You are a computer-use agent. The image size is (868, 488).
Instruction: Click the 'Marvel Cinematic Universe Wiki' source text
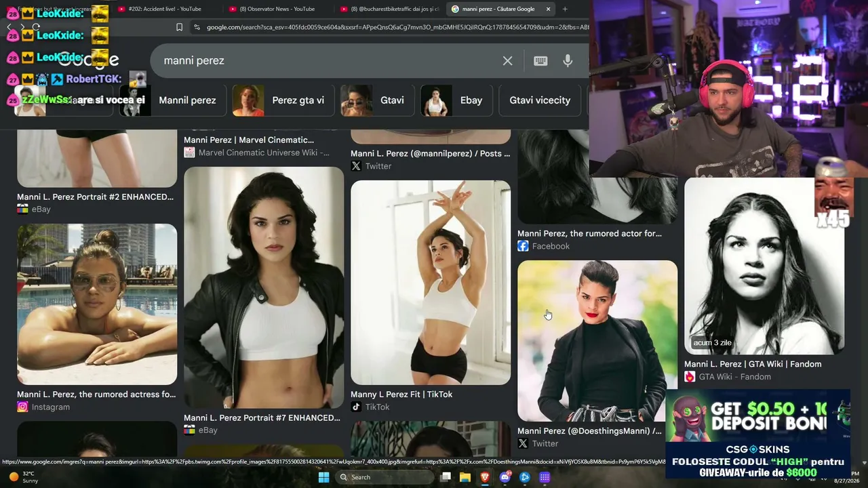pyautogui.click(x=264, y=152)
